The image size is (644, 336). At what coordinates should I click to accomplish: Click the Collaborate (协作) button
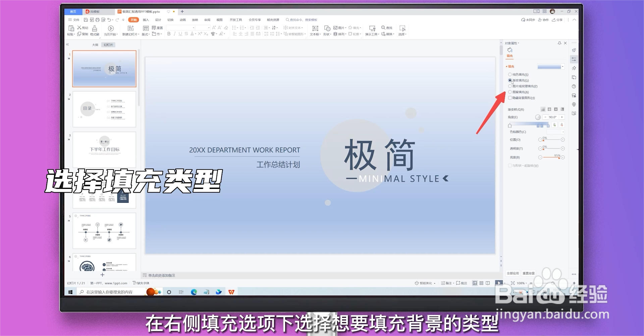543,20
